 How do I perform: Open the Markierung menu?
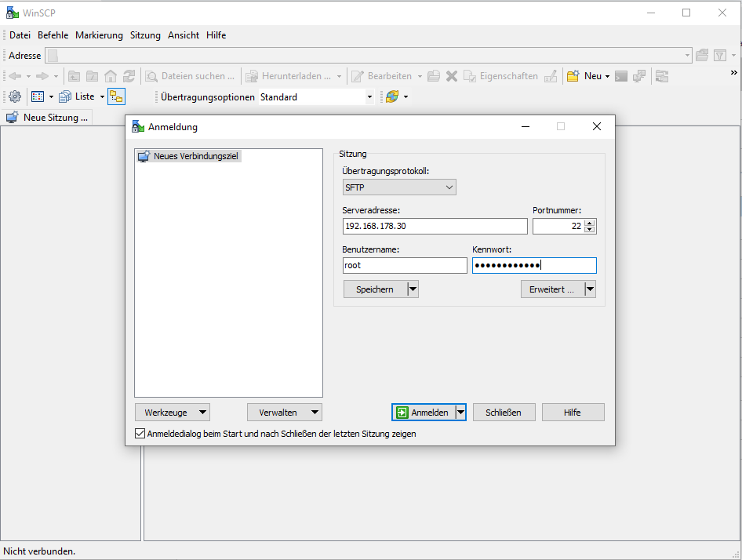99,35
